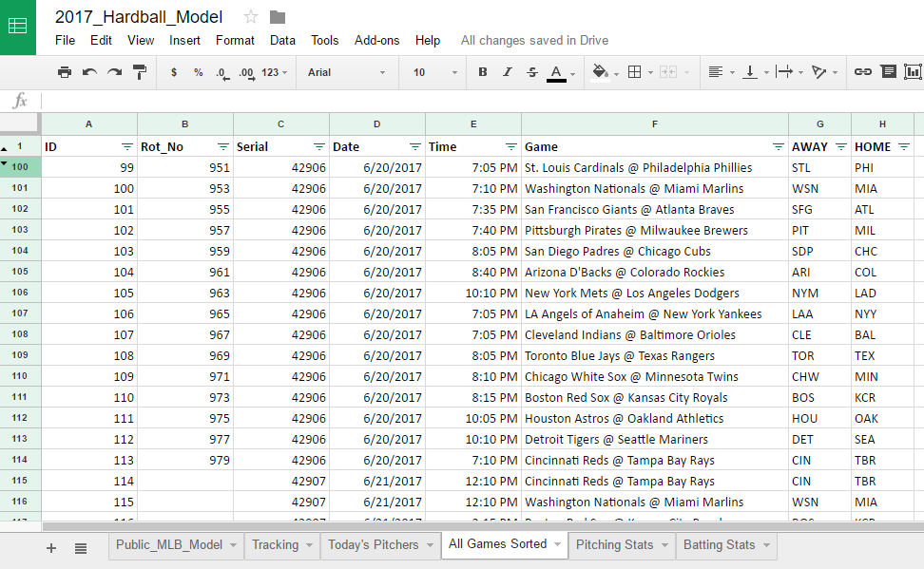Image resolution: width=924 pixels, height=569 pixels.
Task: Add a new sheet
Action: 51,548
